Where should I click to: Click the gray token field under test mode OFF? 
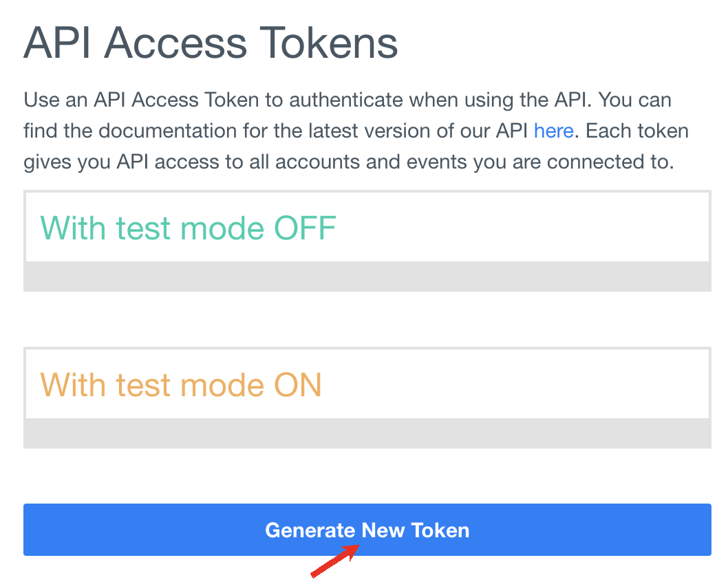coord(367,277)
